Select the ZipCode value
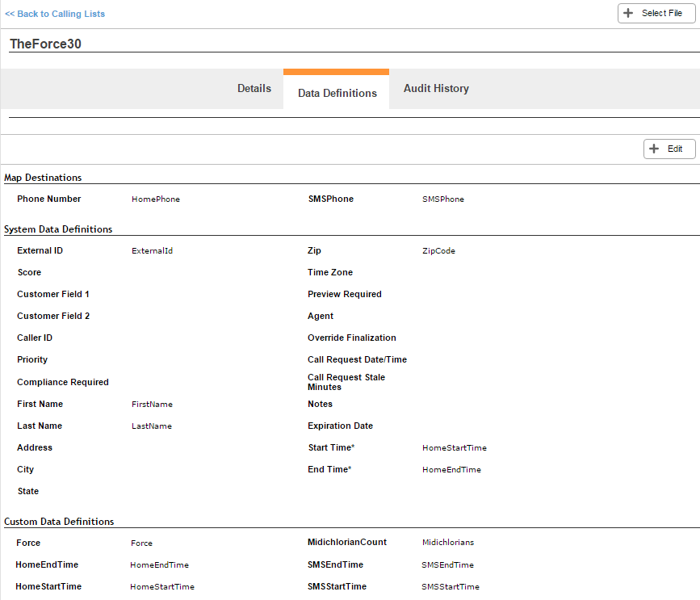This screenshot has height=600, width=700. pyautogui.click(x=438, y=251)
